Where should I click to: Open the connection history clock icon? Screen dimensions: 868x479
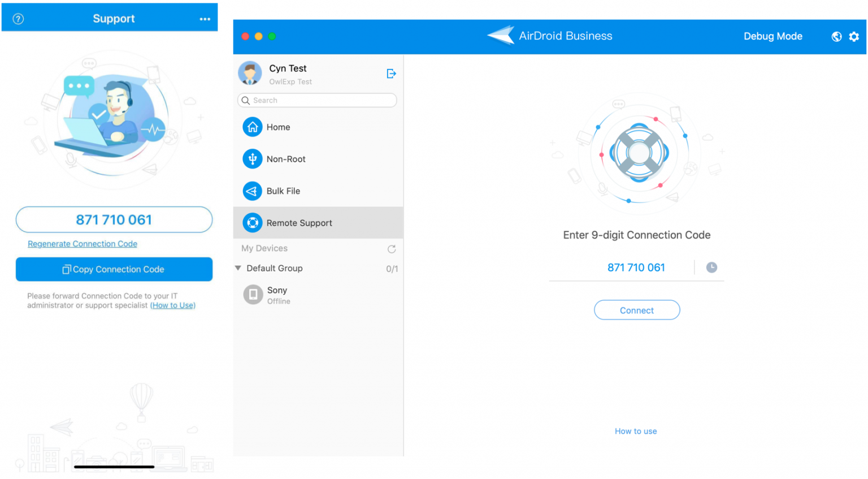pyautogui.click(x=711, y=267)
